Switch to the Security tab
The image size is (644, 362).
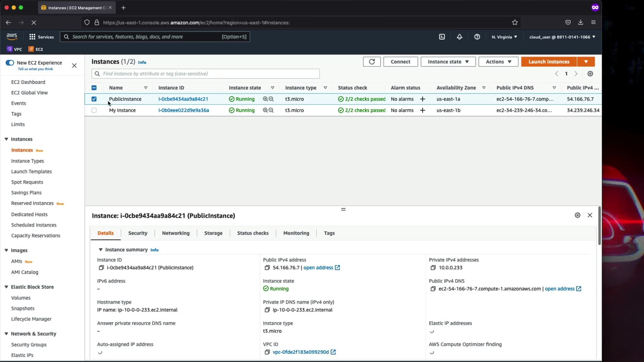[x=138, y=233]
